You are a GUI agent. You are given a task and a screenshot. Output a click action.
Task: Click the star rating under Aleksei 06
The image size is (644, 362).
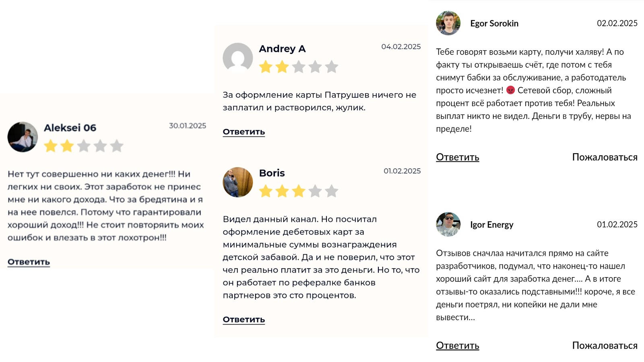tap(84, 146)
